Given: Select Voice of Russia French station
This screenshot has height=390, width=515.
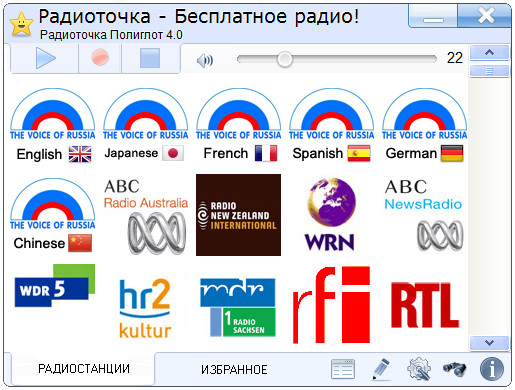Looking at the screenshot, I should point(238,125).
